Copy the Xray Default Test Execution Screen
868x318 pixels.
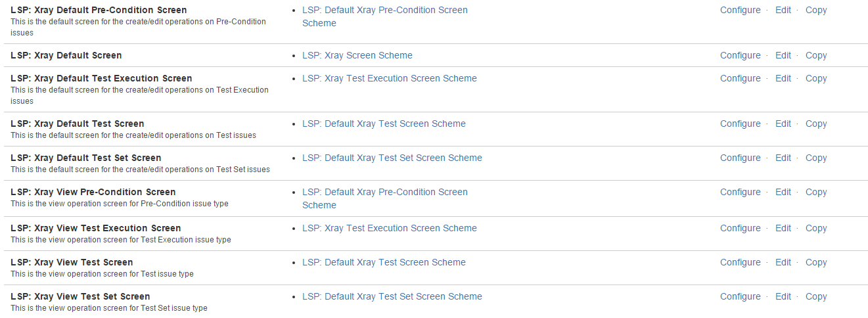pos(816,78)
